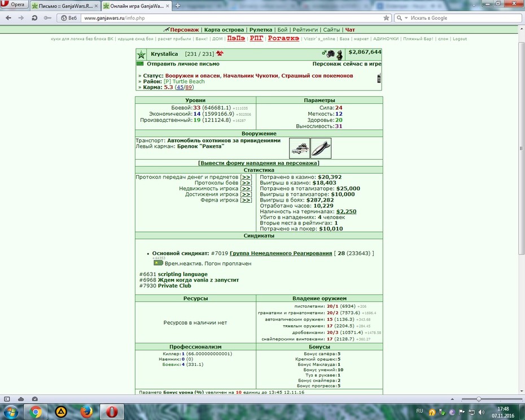Bookmark this page with the star icon

[x=386, y=18]
